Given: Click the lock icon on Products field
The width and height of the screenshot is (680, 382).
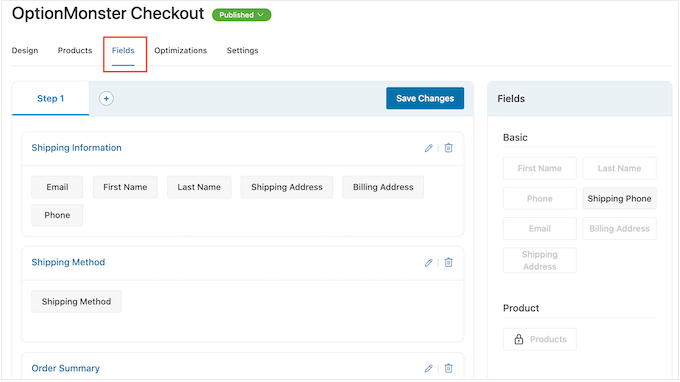Looking at the screenshot, I should (x=519, y=339).
